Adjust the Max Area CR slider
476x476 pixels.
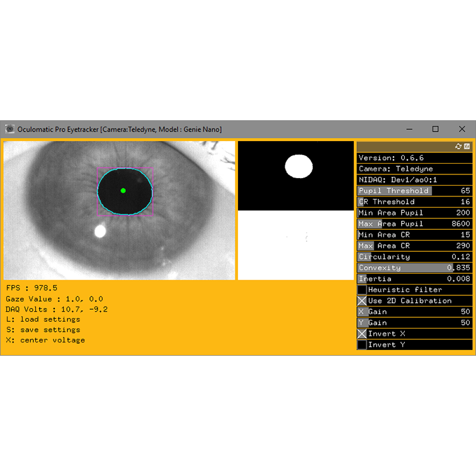(x=414, y=246)
